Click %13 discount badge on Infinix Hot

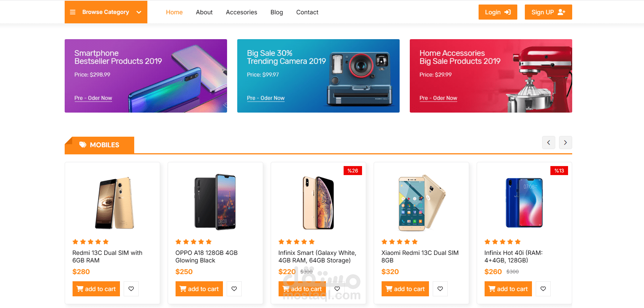click(x=559, y=171)
